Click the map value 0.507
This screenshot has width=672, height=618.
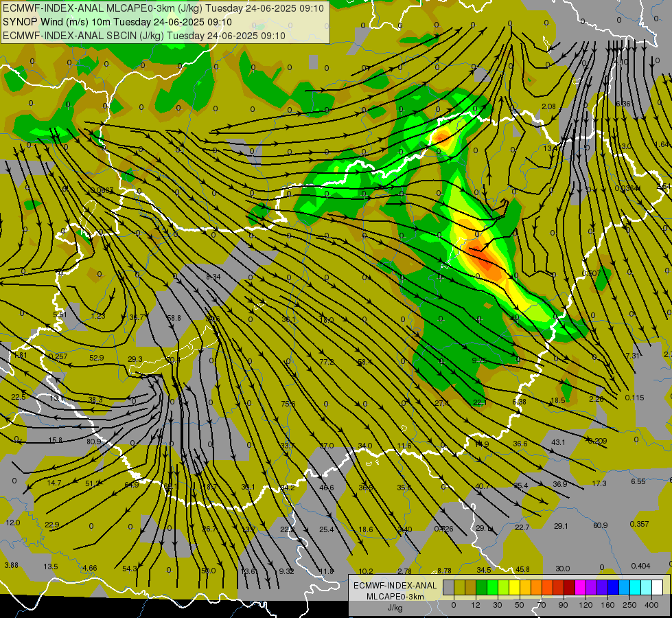(x=592, y=273)
